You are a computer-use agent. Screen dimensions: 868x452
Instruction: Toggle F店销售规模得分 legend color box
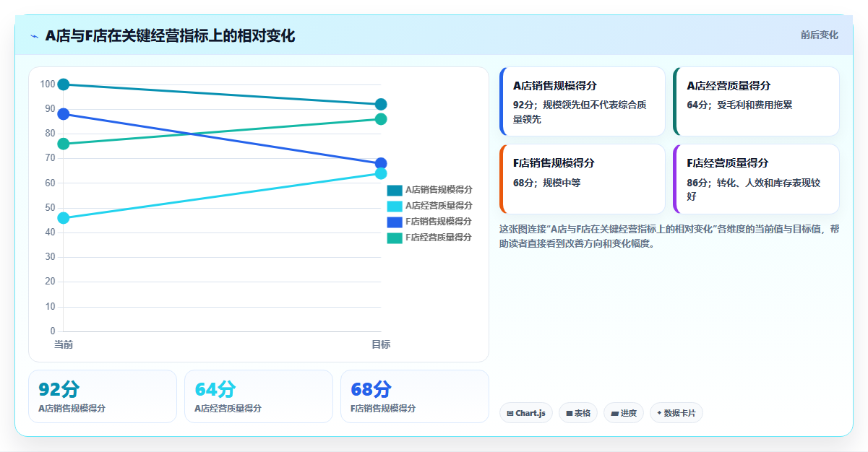[395, 222]
